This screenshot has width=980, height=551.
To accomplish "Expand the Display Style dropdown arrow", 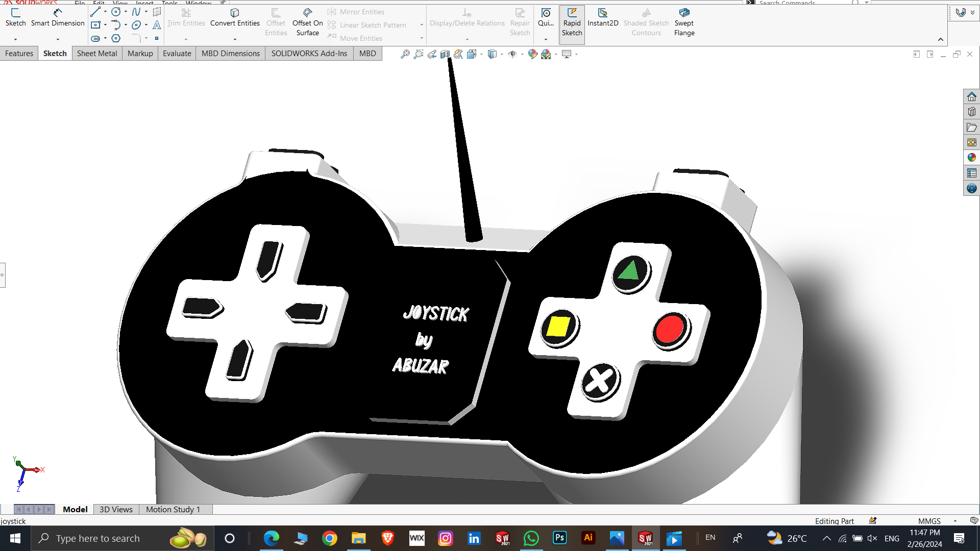I will (502, 54).
